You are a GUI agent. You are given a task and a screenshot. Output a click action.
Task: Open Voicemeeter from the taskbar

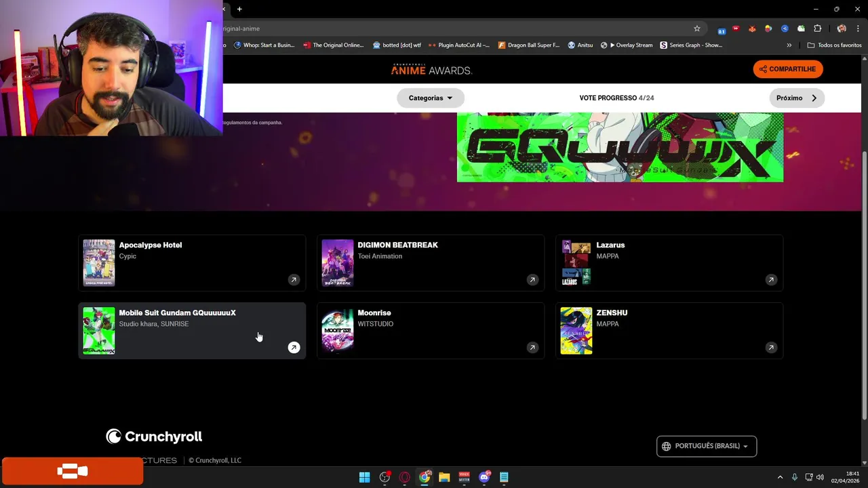pyautogui.click(x=465, y=477)
